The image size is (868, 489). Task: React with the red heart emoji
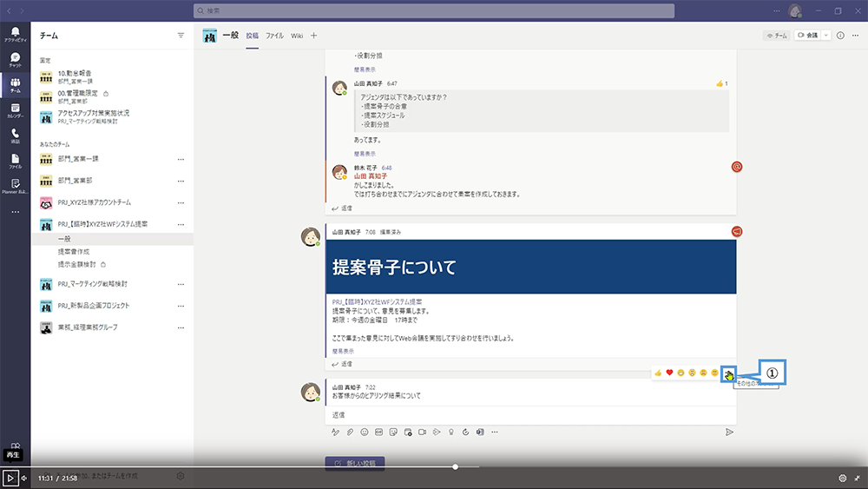[669, 373]
